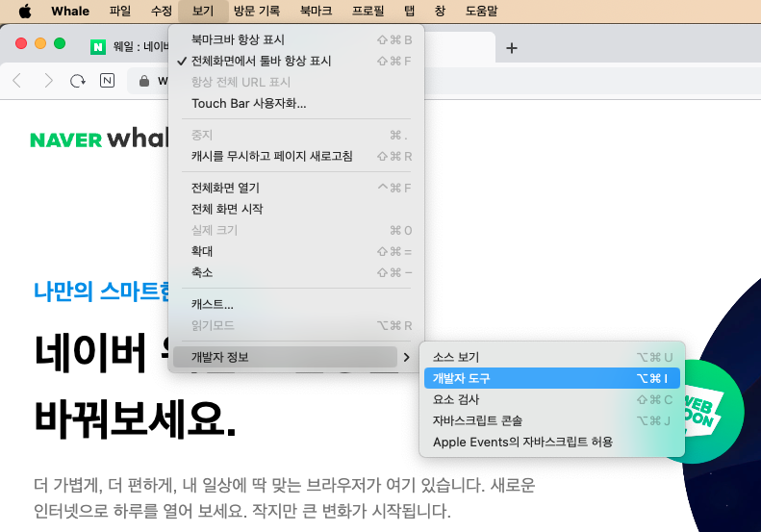Reload the page with refresh icon
This screenshot has height=532, width=761.
coord(78,81)
